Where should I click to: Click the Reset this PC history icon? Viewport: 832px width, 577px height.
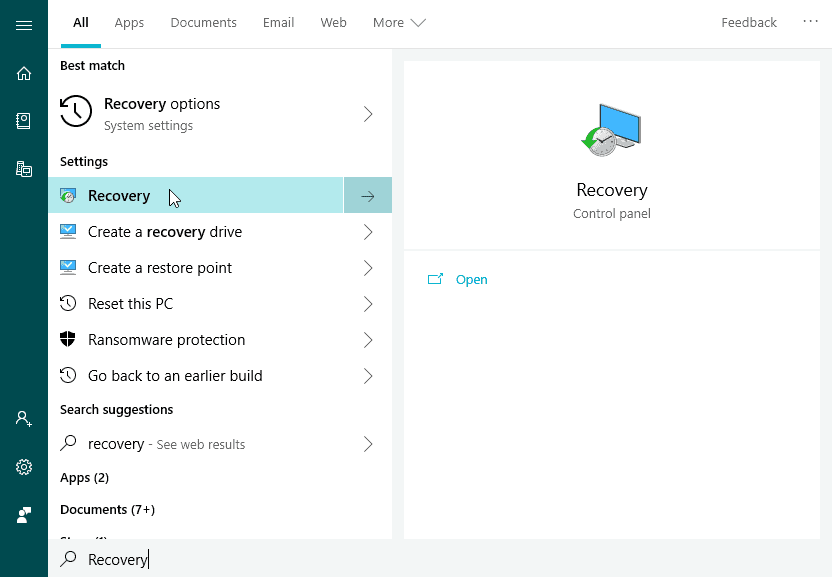[68, 304]
